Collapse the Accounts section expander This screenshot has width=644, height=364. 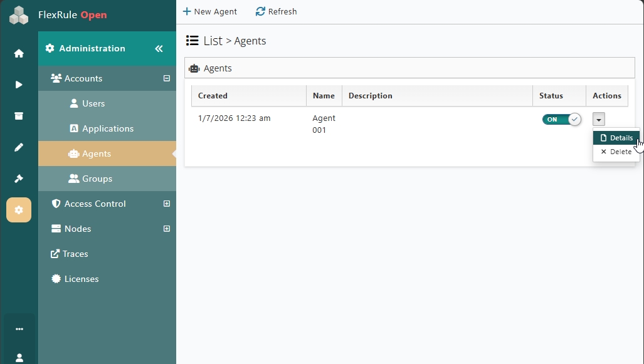167,78
